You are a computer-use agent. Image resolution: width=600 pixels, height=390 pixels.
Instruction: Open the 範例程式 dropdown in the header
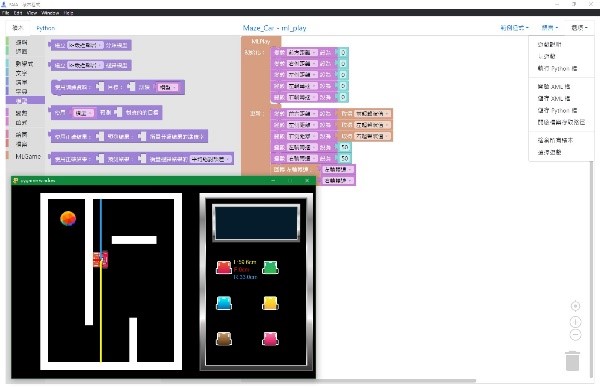point(514,28)
